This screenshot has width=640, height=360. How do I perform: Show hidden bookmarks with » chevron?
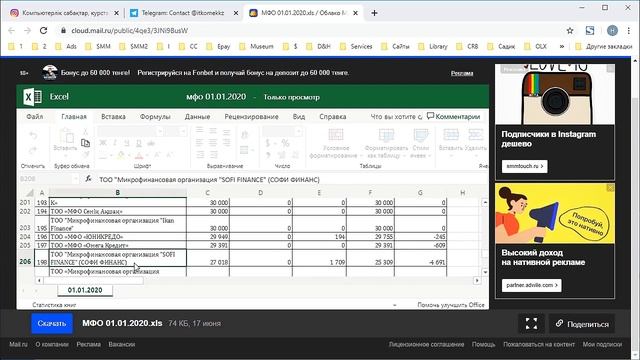[562, 47]
